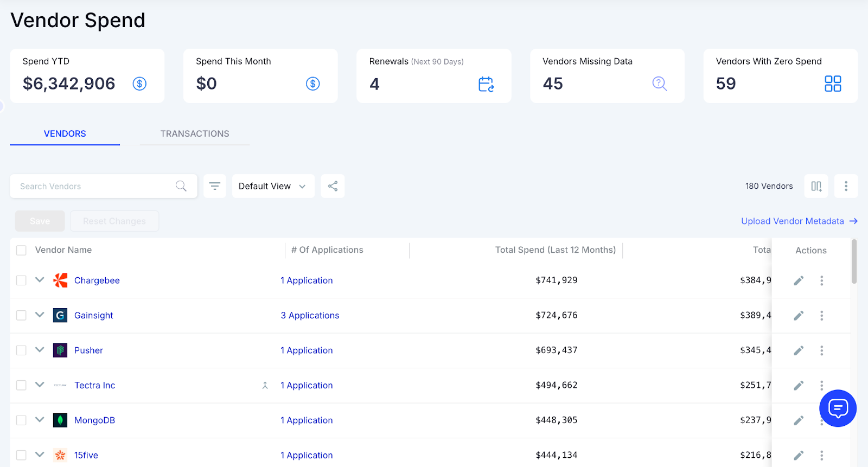Open the Renewals calendar icon
The width and height of the screenshot is (868, 467).
point(486,84)
